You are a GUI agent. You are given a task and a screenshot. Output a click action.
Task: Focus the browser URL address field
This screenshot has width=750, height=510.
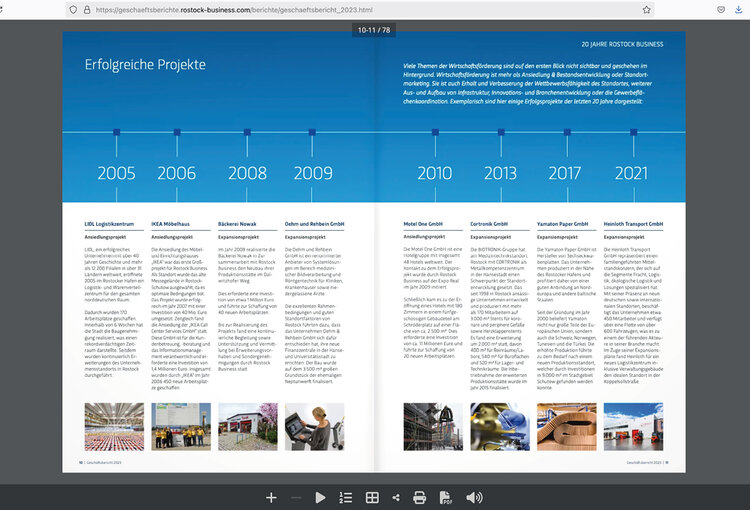360,10
